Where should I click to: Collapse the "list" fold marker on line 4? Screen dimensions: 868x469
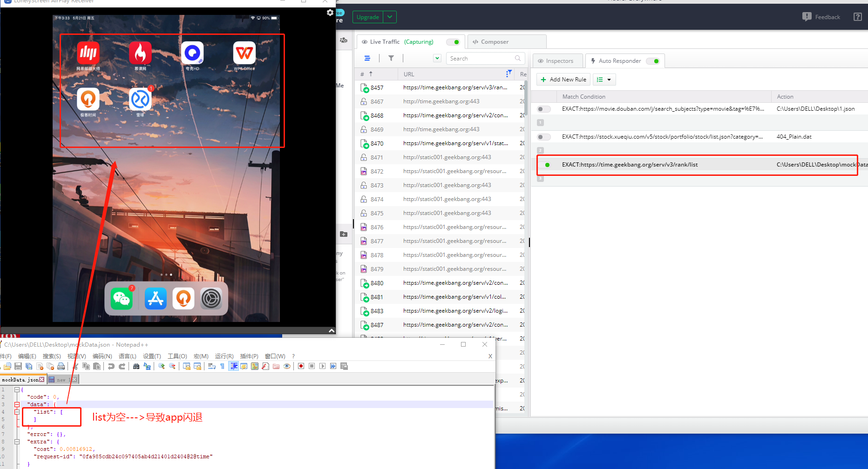tap(17, 412)
